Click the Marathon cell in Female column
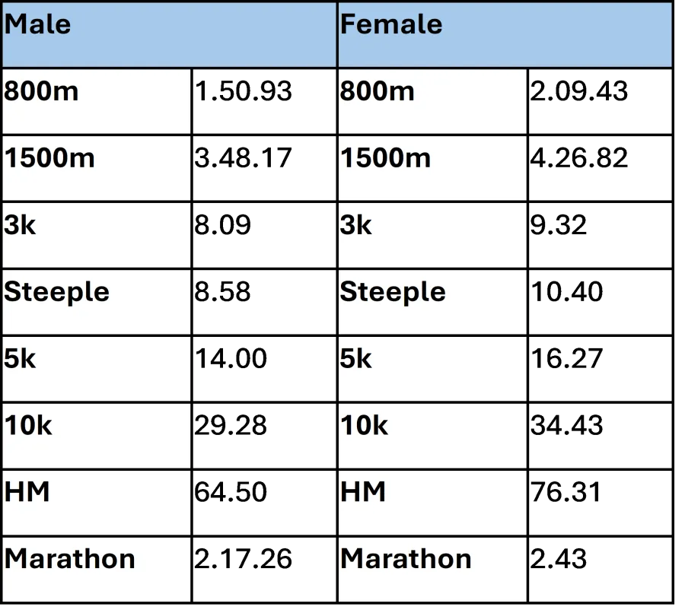This screenshot has width=685, height=616. click(432, 569)
